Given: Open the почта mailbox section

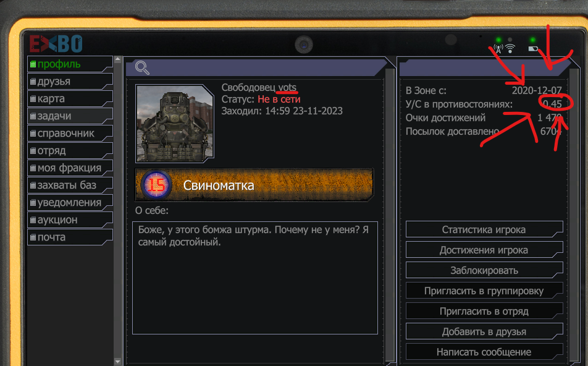Looking at the screenshot, I should tap(70, 237).
